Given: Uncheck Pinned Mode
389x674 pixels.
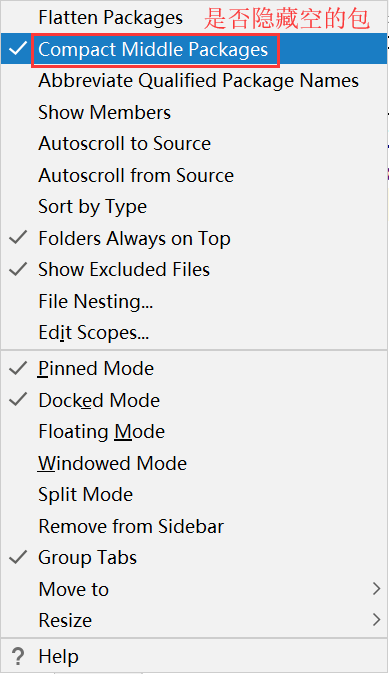Looking at the screenshot, I should (193, 368).
